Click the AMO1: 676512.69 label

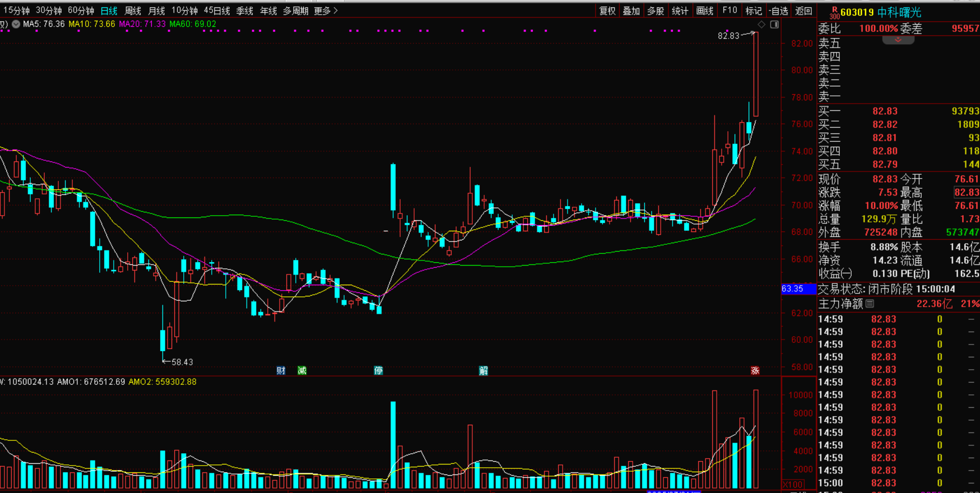click(91, 382)
